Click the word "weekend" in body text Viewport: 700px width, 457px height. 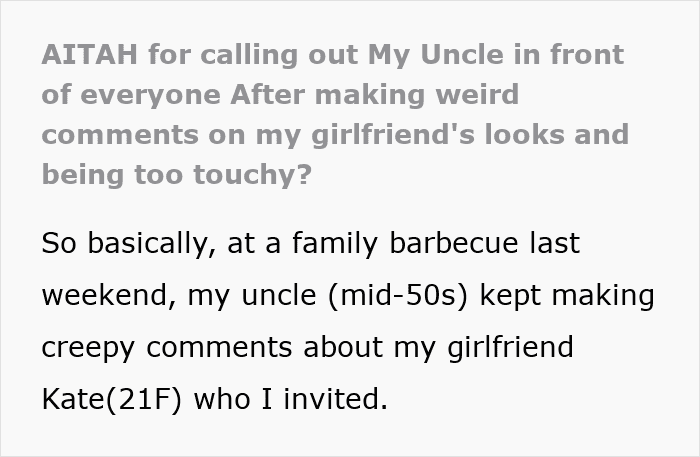pos(104,295)
